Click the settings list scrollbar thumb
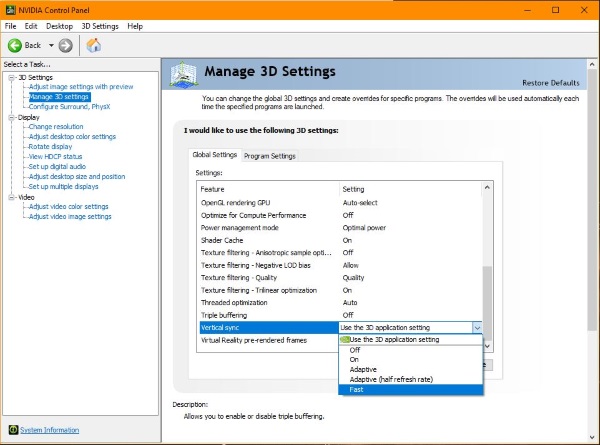Viewport: 600px width, 445px height. pos(487,303)
